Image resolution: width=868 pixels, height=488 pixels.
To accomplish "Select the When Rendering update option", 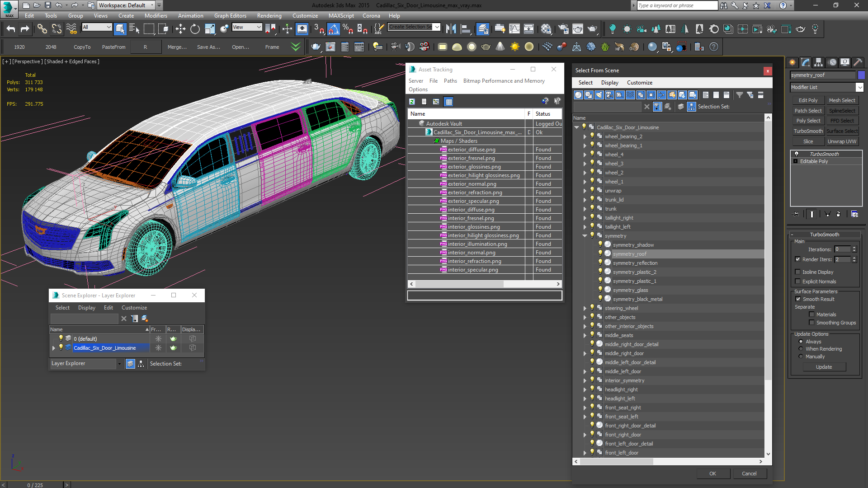I will 801,349.
